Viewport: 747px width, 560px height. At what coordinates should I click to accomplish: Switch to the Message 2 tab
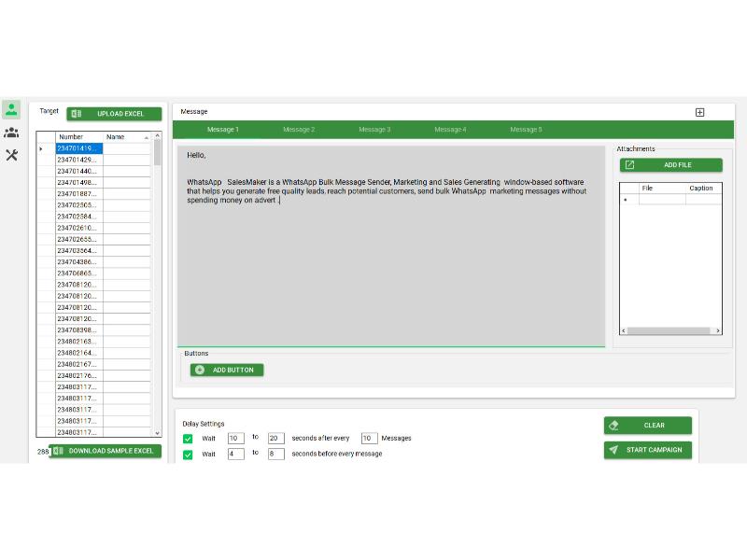(298, 130)
